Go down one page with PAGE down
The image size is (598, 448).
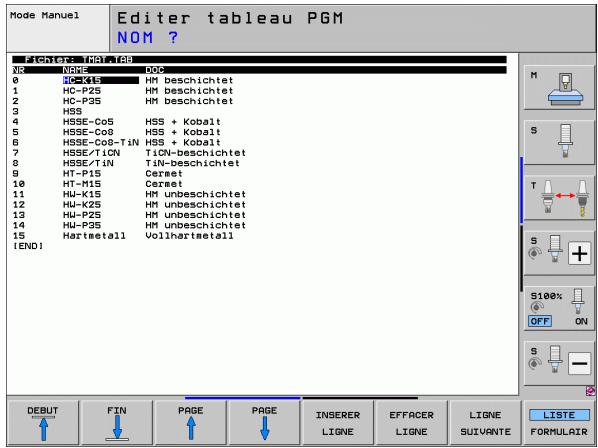pos(264,422)
